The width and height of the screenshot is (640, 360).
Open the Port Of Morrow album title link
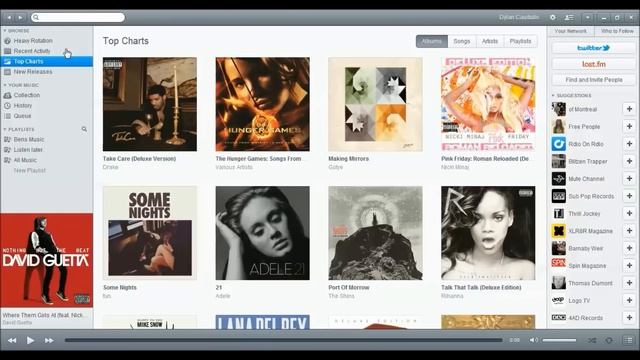349,287
